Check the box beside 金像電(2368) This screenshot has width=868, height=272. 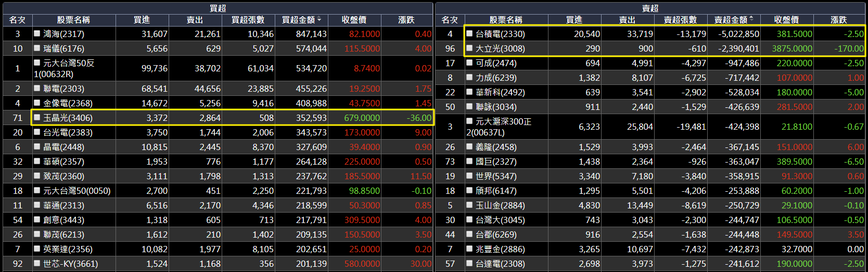pos(37,103)
